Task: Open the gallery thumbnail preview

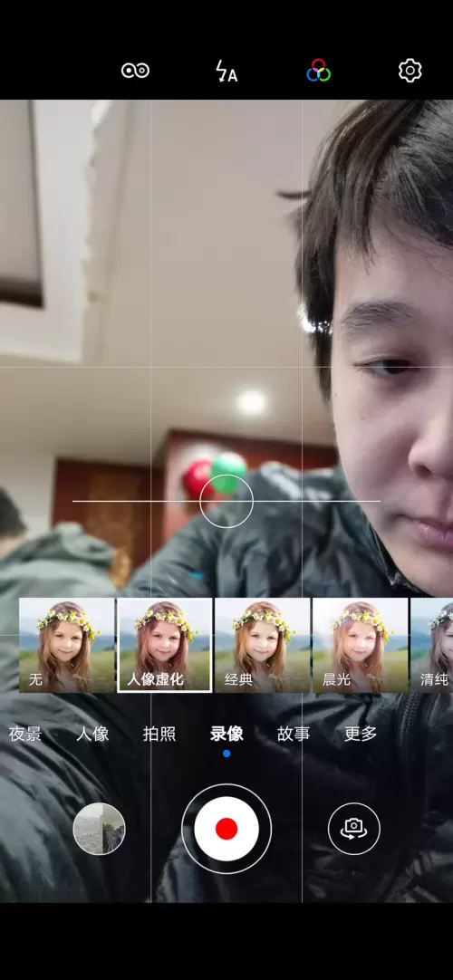Action: click(100, 829)
